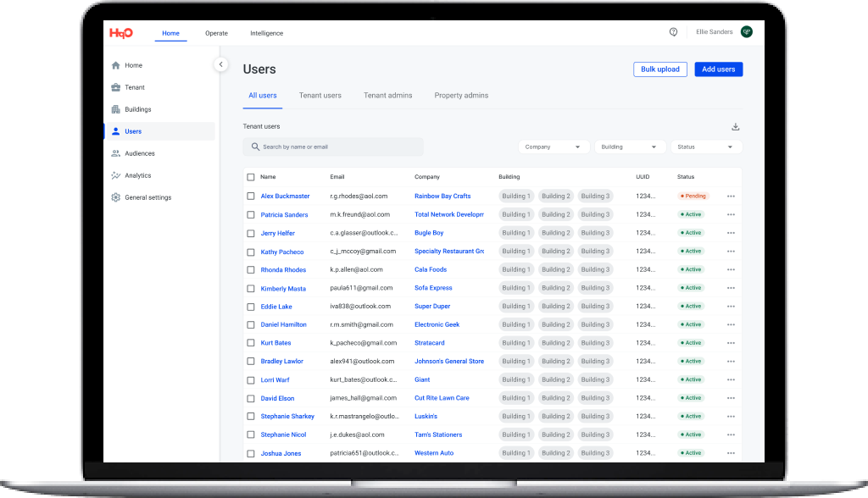Open the General settings gear icon

pyautogui.click(x=116, y=197)
